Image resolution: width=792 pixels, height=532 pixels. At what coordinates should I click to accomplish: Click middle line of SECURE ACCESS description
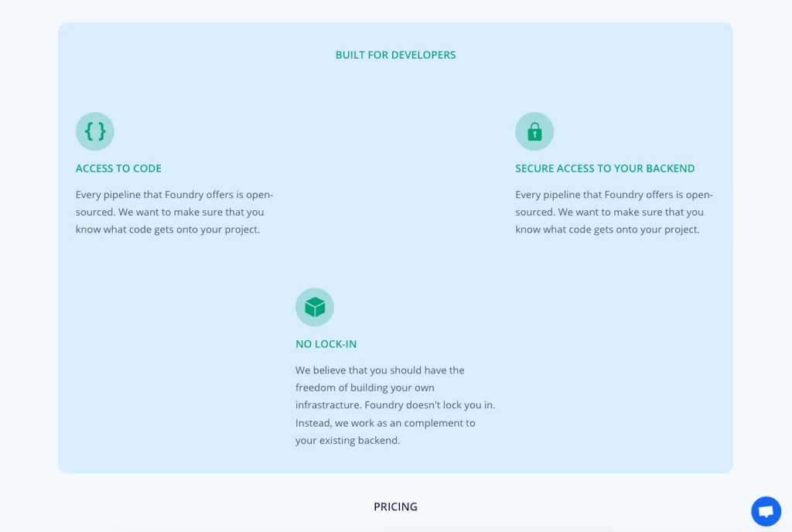click(x=609, y=212)
